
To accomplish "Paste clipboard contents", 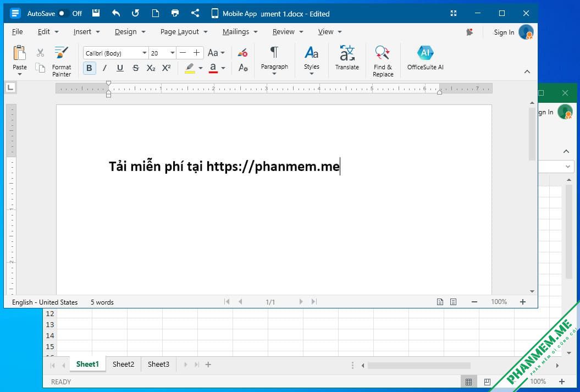I will coord(20,57).
